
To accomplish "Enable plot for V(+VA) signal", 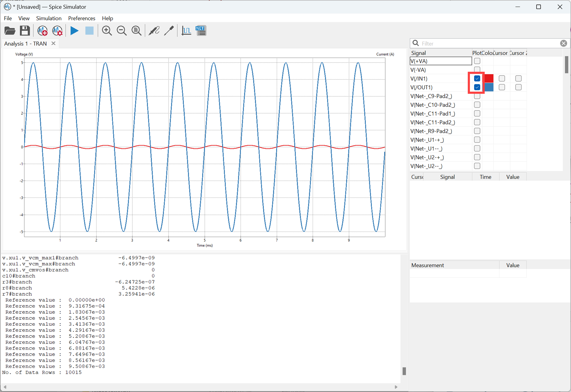I will pos(477,61).
